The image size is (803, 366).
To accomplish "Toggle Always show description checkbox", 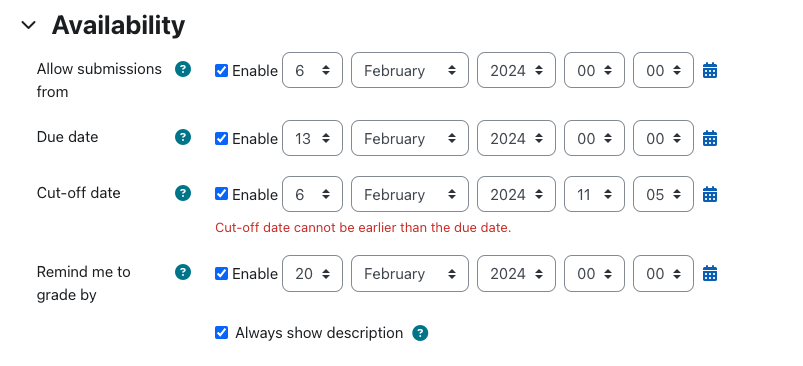I will click(x=221, y=333).
